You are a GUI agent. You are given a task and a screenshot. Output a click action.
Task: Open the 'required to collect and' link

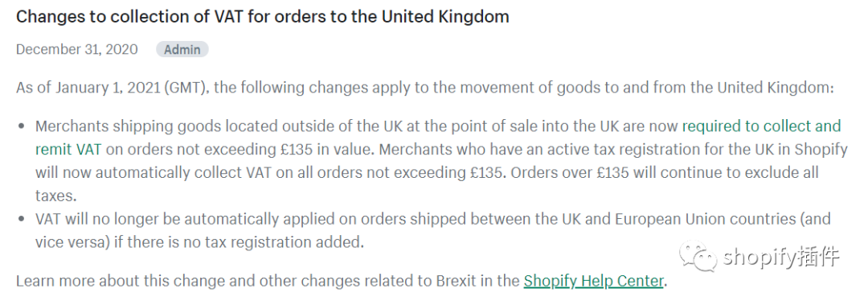click(x=761, y=126)
